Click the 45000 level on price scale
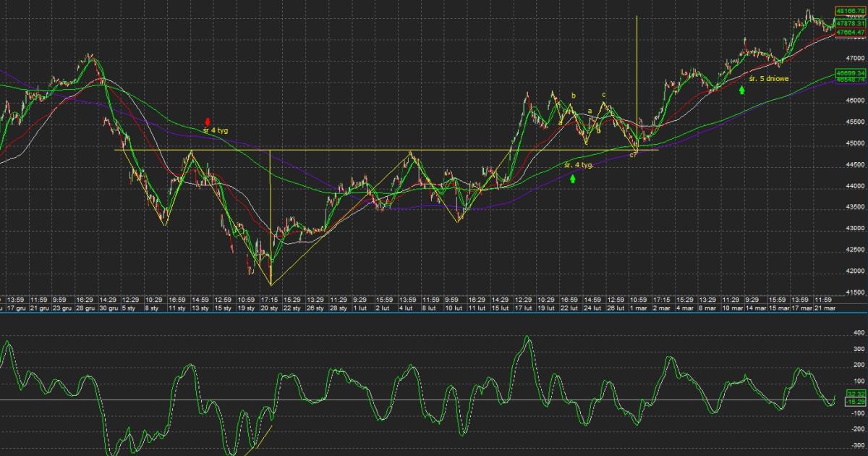868x456 pixels. tap(856, 143)
